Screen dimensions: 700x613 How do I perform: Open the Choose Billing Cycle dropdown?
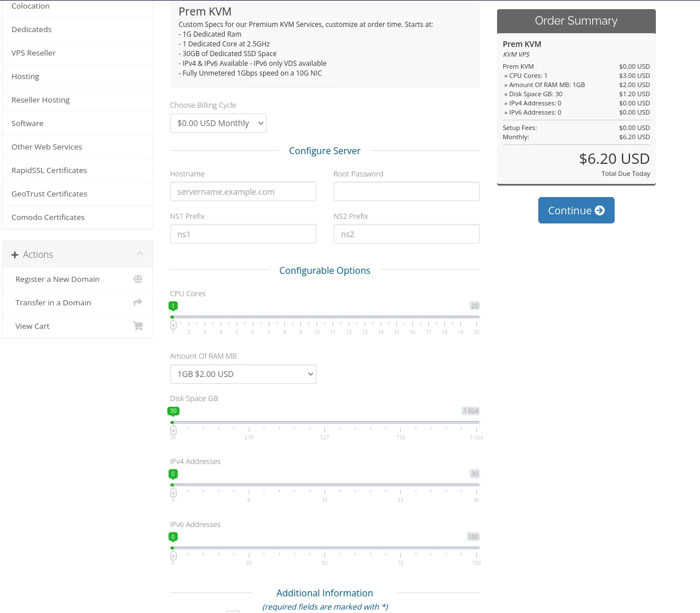click(218, 123)
